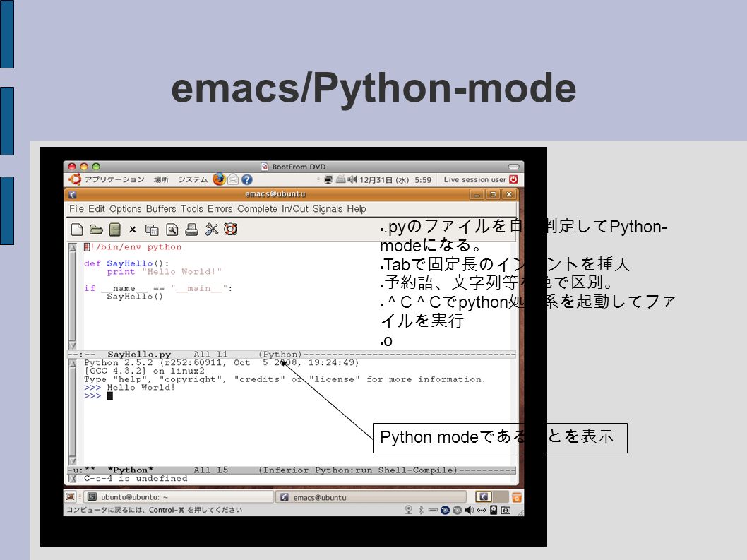Click the 'print "Hello World!"' line

pos(165,272)
